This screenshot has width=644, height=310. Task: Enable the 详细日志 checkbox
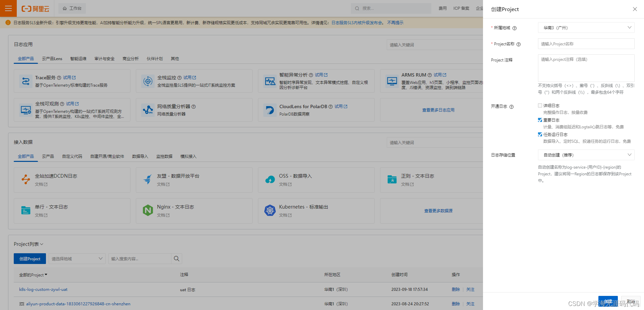540,105
